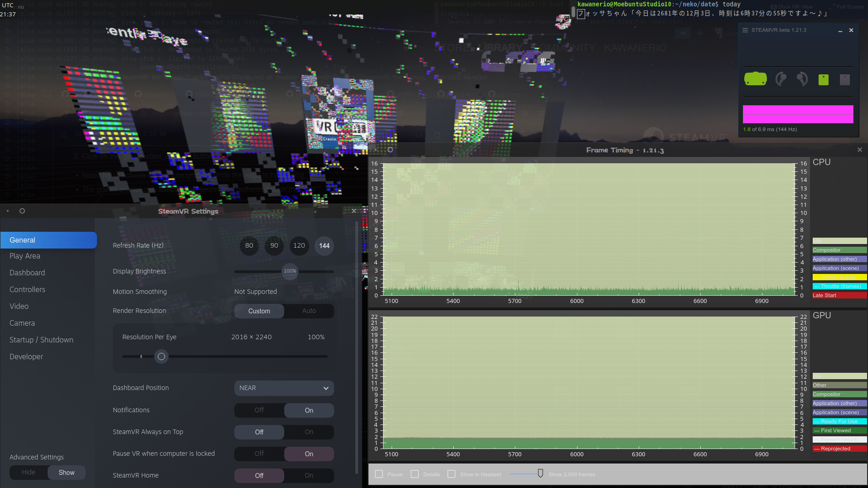The width and height of the screenshot is (868, 488).
Task: Click the Throttle (frames) legend swatch
Action: pos(839,287)
